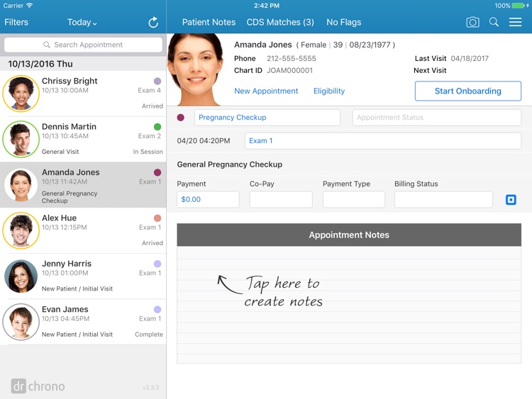Toggle the blue square checkbox beside Billing Status

pyautogui.click(x=511, y=200)
